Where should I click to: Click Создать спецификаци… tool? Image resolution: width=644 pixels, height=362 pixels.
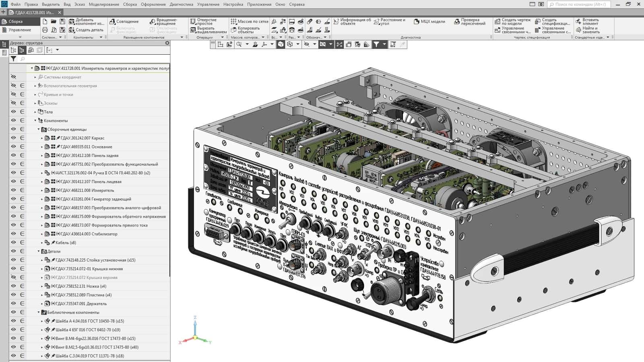tap(553, 21)
